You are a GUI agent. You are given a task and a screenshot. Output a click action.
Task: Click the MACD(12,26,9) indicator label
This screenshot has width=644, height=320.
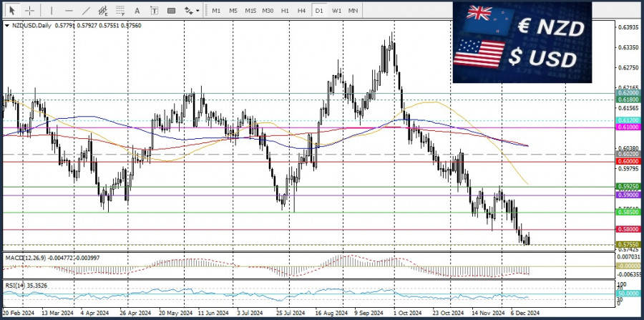coord(52,258)
